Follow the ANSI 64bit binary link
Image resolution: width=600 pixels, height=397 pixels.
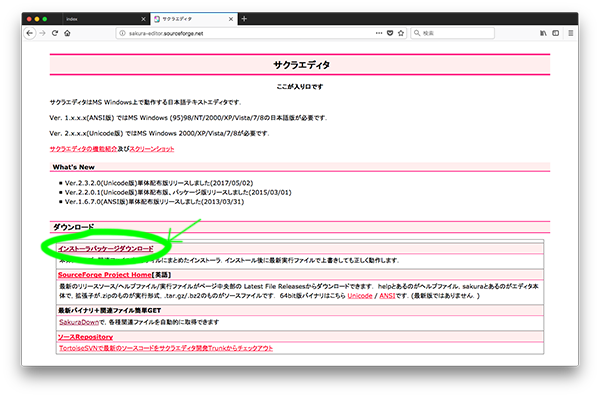(387, 296)
